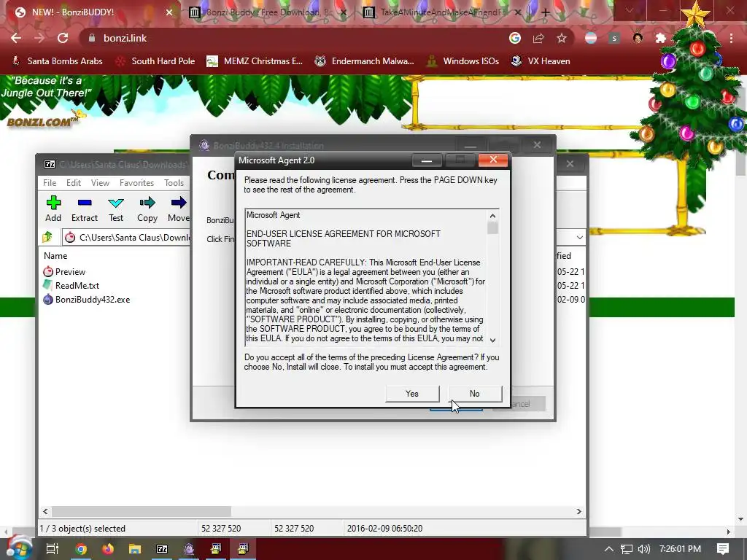Viewport: 747px width, 560px height.
Task: Select ReadMe.txt in the 7-Zip list
Action: tap(71, 286)
